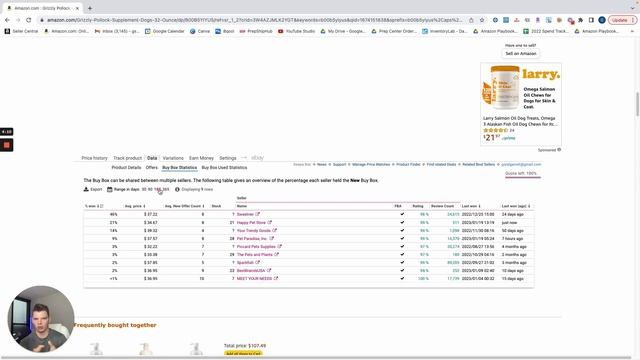
Task: Click the info icon beside Displaying rows
Action: point(177,189)
